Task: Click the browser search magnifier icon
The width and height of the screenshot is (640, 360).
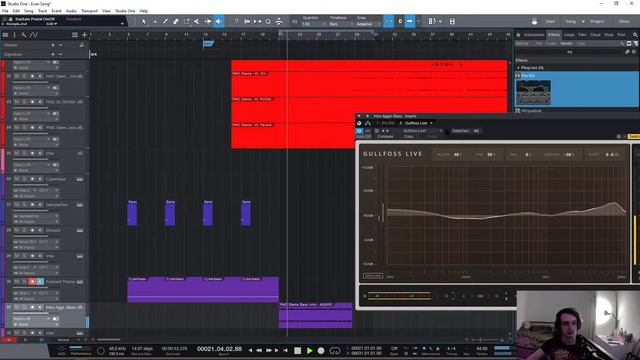Action: 635,35
